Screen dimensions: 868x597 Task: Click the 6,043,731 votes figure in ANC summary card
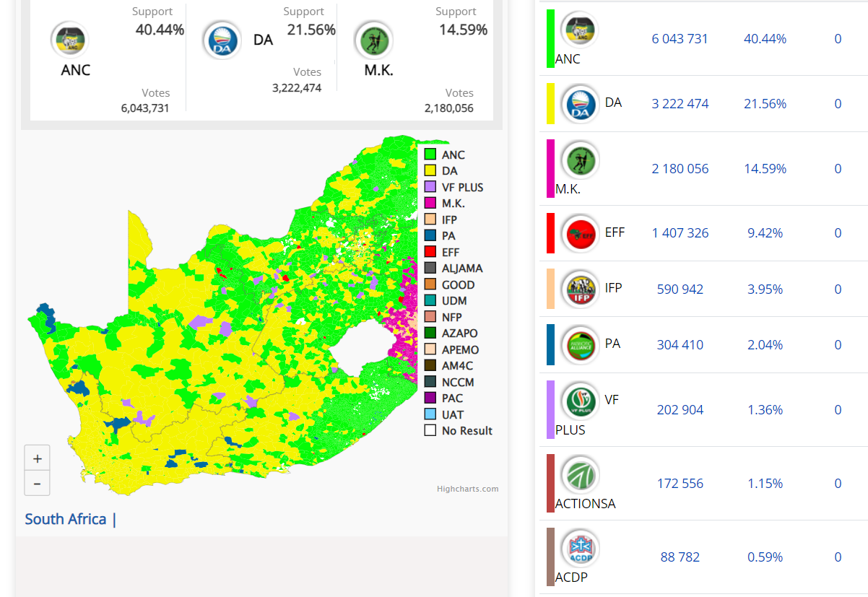145,108
